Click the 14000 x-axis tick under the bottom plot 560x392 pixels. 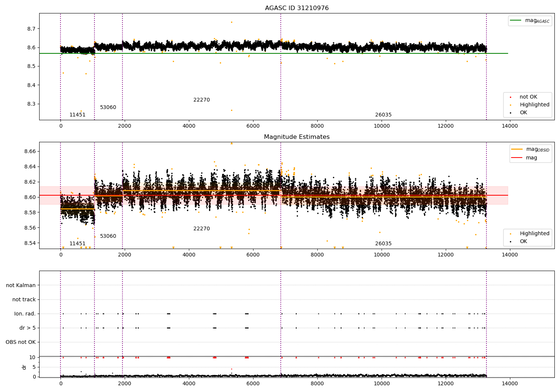[x=510, y=383]
